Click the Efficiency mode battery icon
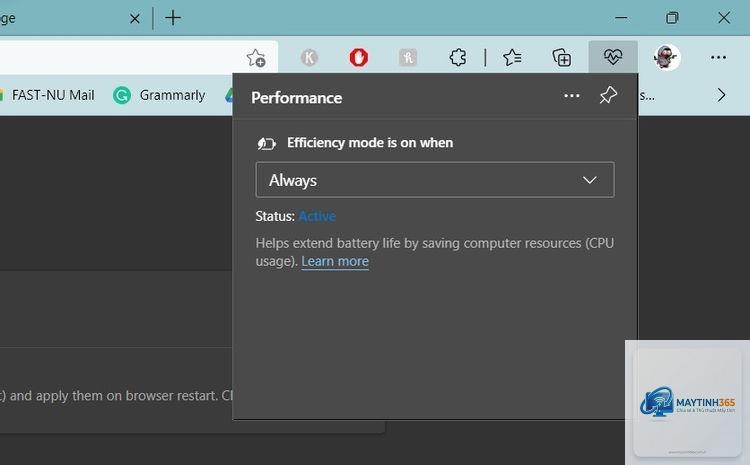 coord(266,144)
